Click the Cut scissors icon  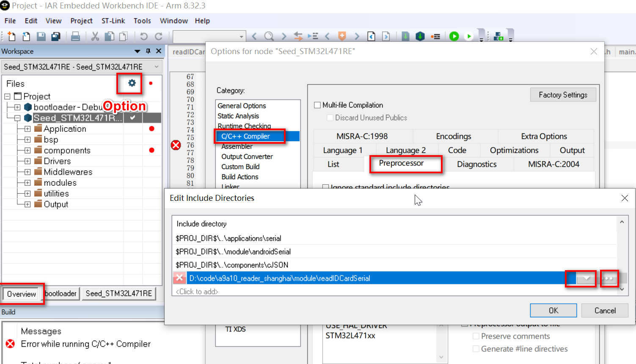pos(95,36)
